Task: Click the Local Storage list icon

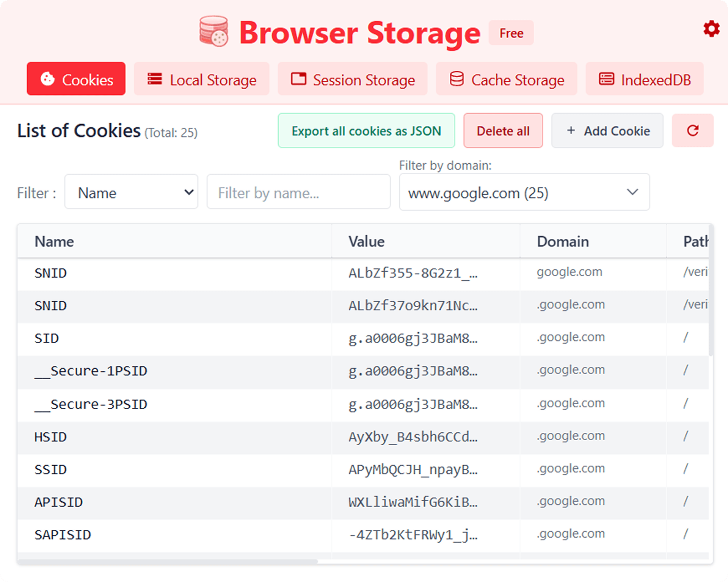Action: coord(154,79)
